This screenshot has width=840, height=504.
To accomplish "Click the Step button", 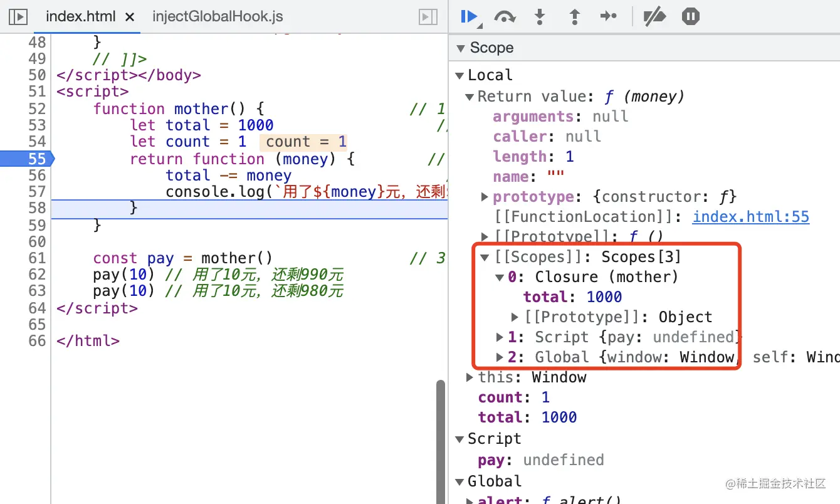I will pyautogui.click(x=609, y=17).
